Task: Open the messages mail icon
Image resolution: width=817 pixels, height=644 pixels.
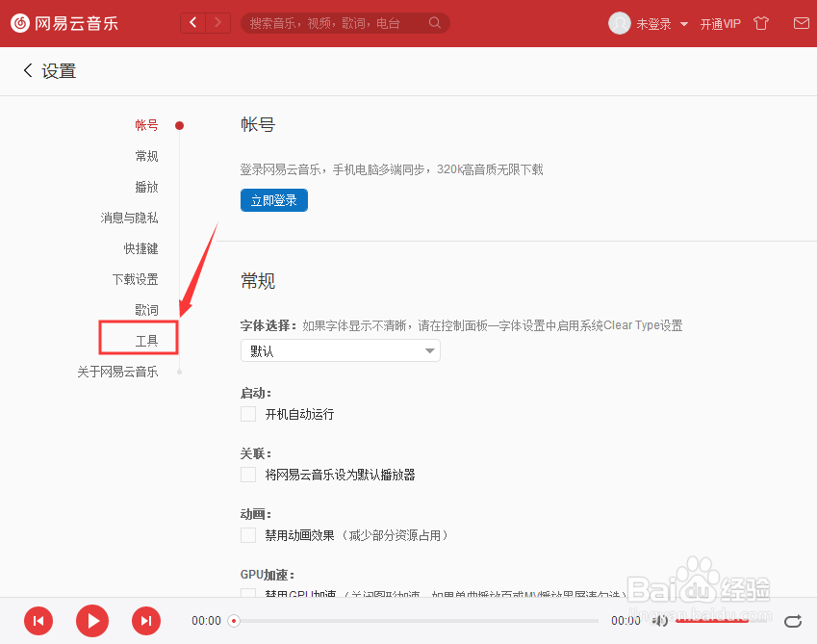Action: point(802,23)
